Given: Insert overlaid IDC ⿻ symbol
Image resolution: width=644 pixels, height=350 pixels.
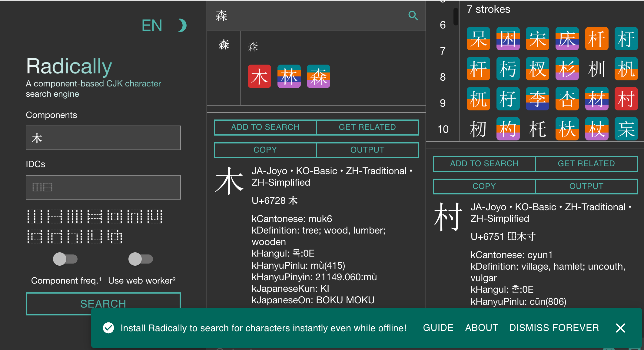Looking at the screenshot, I should click(x=115, y=236).
